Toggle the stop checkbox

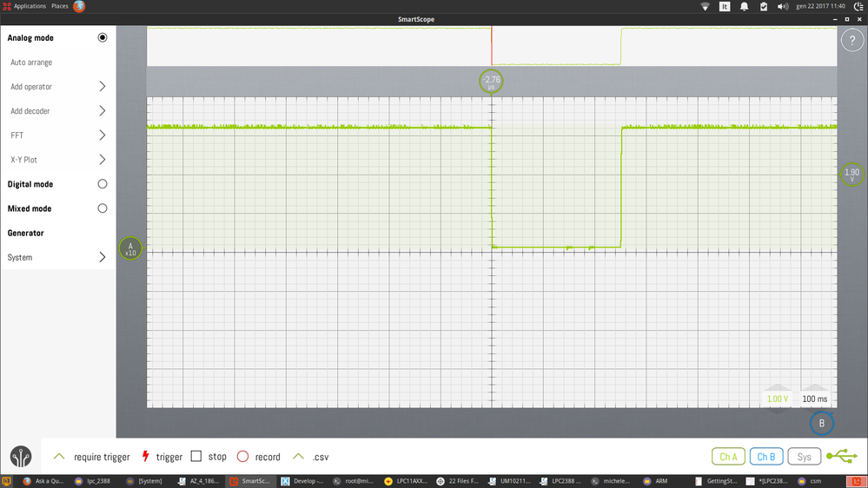click(x=196, y=457)
